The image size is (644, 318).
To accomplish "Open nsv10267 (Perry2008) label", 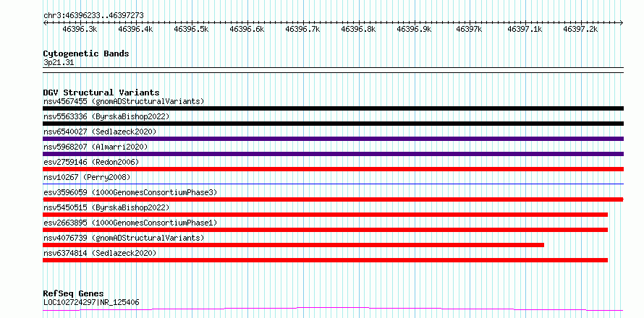I will click(x=87, y=177).
